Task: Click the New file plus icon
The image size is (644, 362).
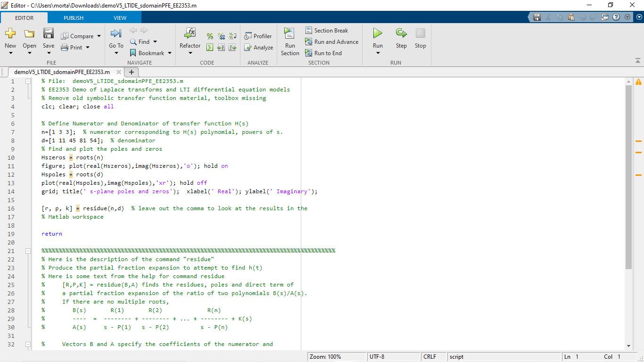Action: point(10,33)
